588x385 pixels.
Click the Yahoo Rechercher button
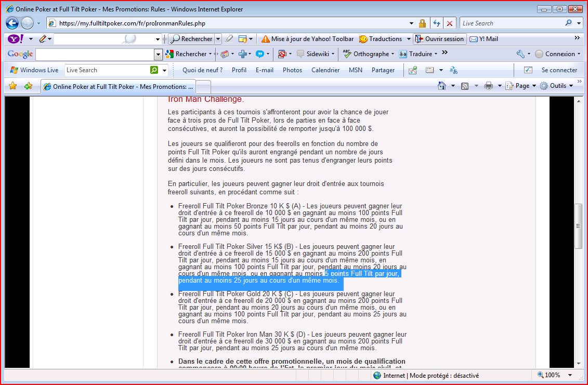[x=191, y=39]
